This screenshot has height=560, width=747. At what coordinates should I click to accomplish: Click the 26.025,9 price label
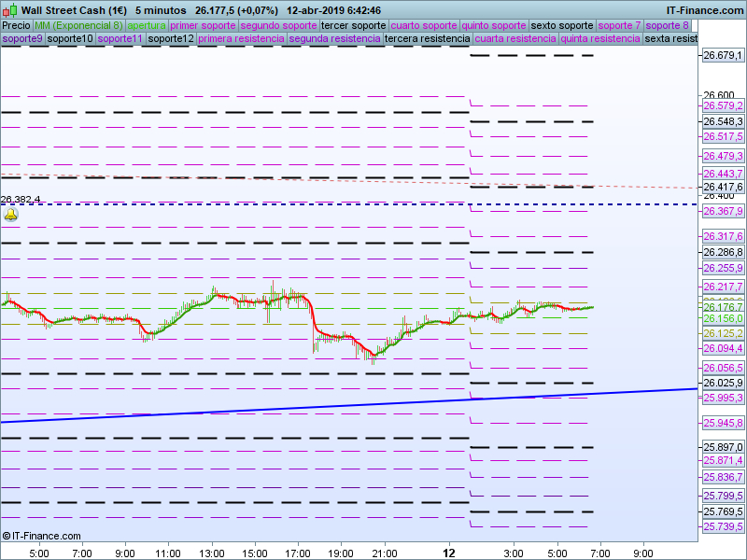coord(723,383)
